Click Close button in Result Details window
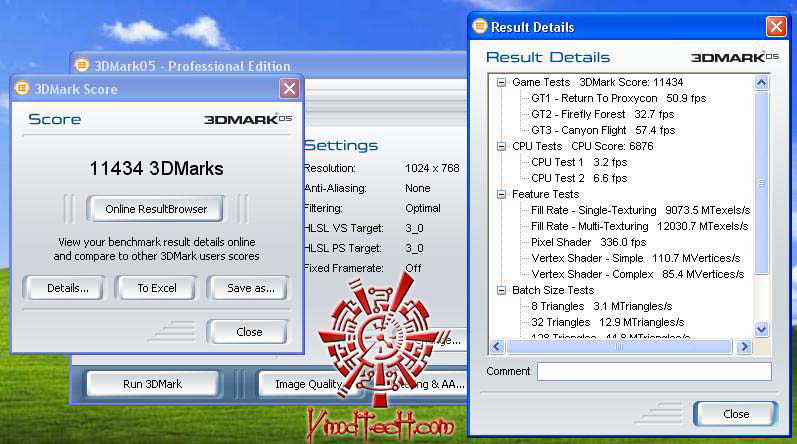797x444 pixels. pos(735,414)
